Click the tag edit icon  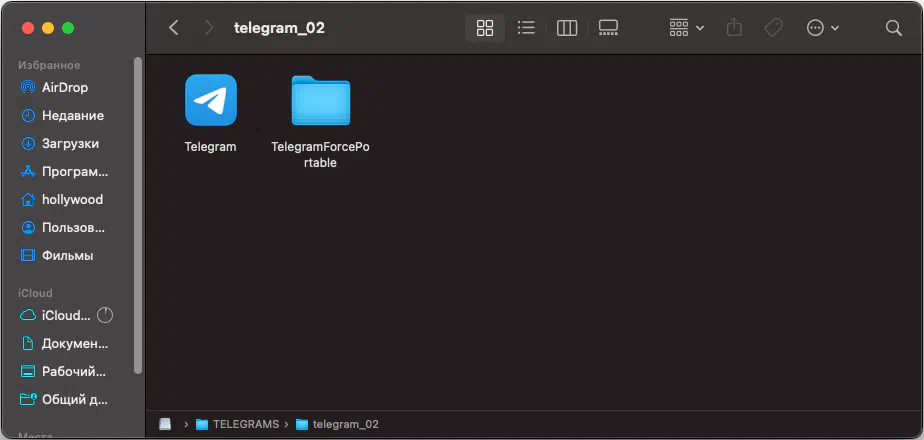click(x=773, y=28)
